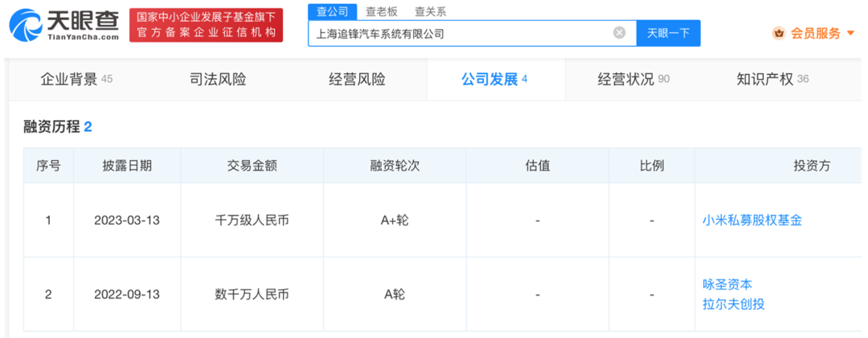This screenshot has height=338, width=868.
Task: Click the 序号 column header
Action: point(48,166)
